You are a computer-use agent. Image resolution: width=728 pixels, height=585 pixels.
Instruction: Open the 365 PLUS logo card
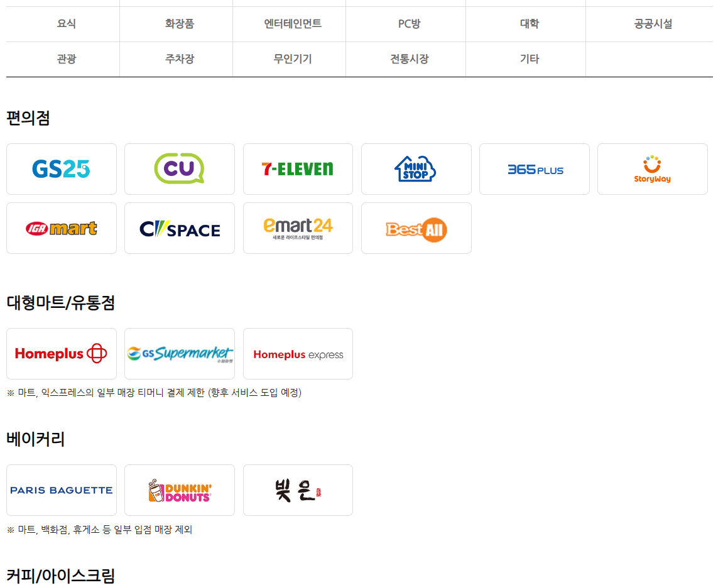click(x=535, y=169)
